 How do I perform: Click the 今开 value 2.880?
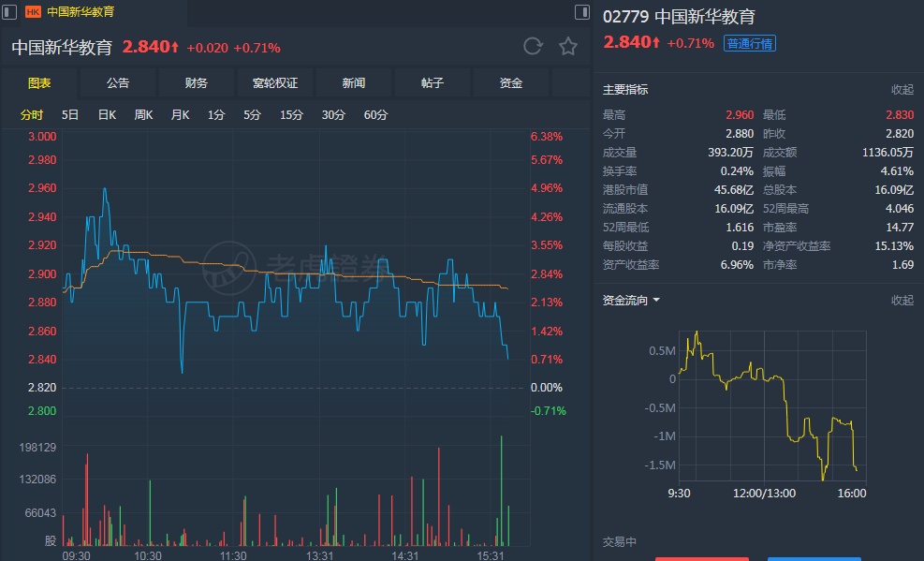(740, 134)
